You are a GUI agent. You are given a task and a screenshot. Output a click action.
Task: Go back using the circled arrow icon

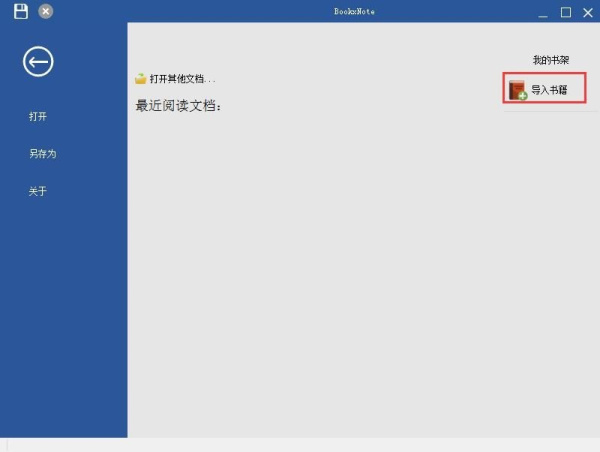[38, 62]
